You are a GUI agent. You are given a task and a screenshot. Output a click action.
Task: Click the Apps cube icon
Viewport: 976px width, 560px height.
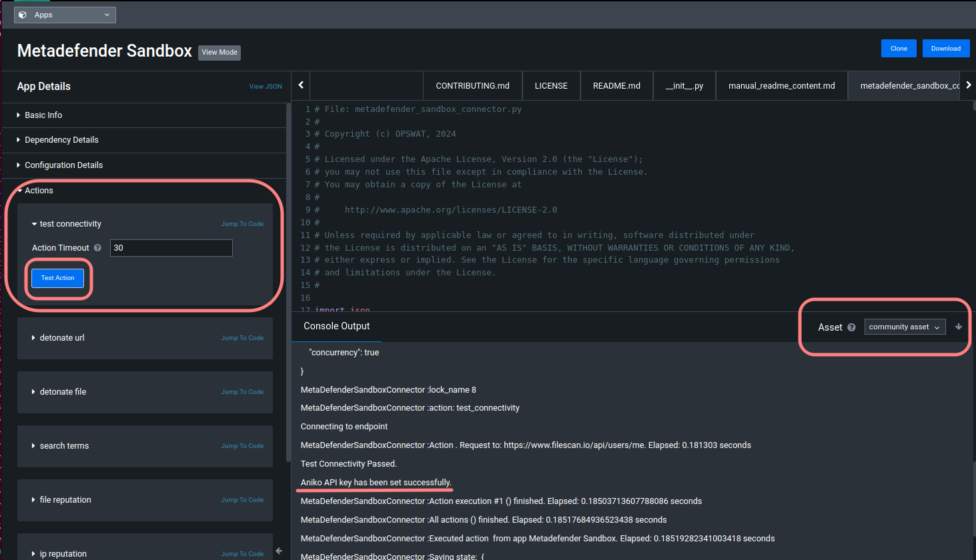click(23, 15)
